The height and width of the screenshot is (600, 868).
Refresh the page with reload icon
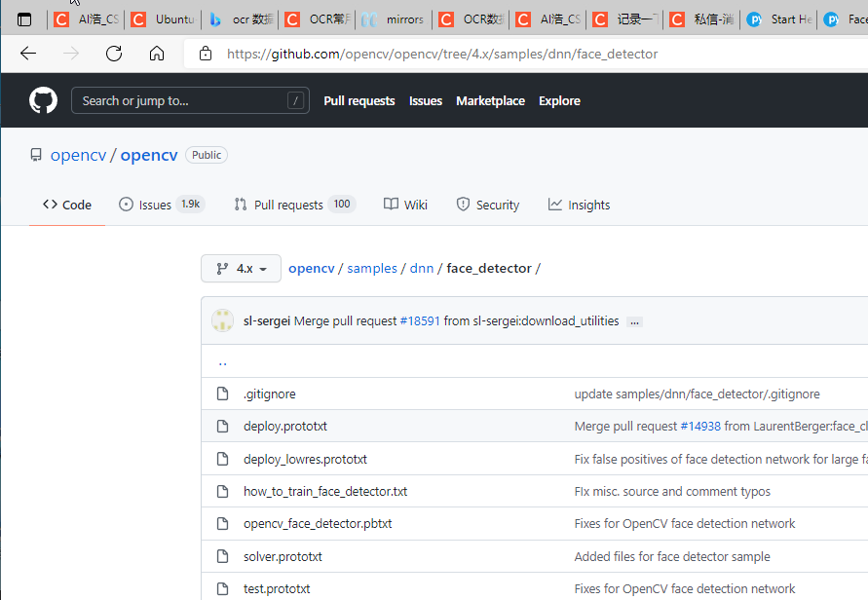point(114,54)
